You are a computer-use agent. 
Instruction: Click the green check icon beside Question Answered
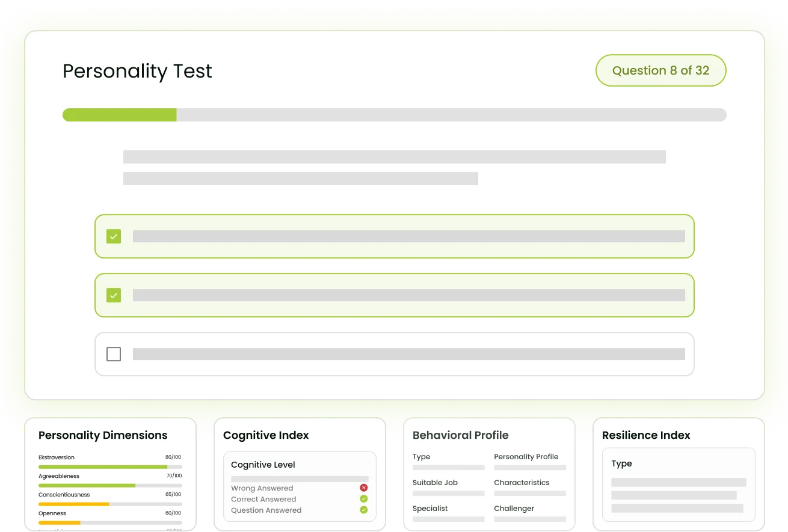click(x=363, y=510)
